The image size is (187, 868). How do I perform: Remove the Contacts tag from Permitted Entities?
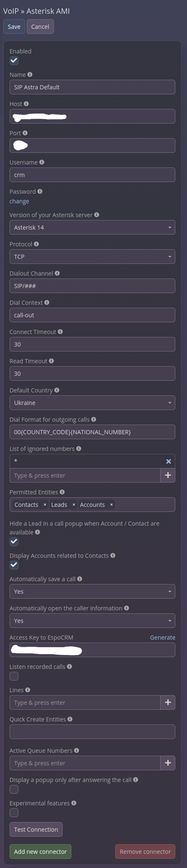pyautogui.click(x=45, y=505)
